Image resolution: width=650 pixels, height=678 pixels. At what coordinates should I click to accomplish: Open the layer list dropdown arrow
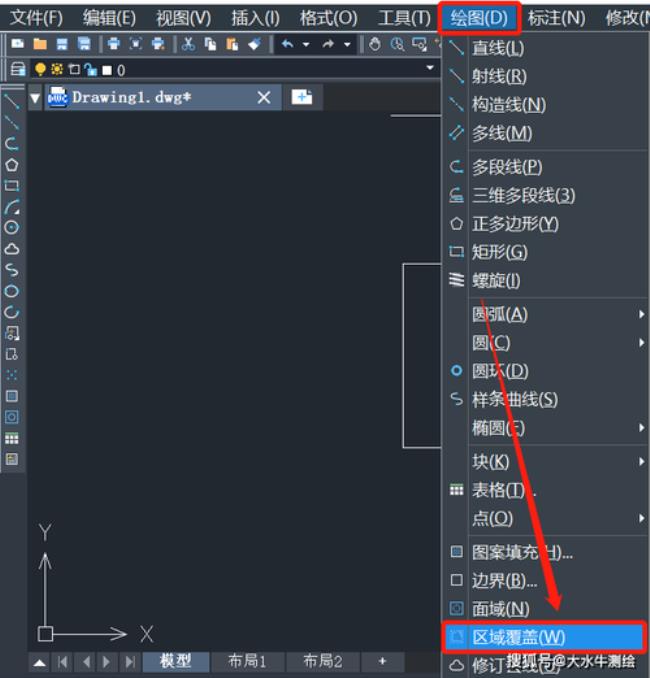click(430, 68)
